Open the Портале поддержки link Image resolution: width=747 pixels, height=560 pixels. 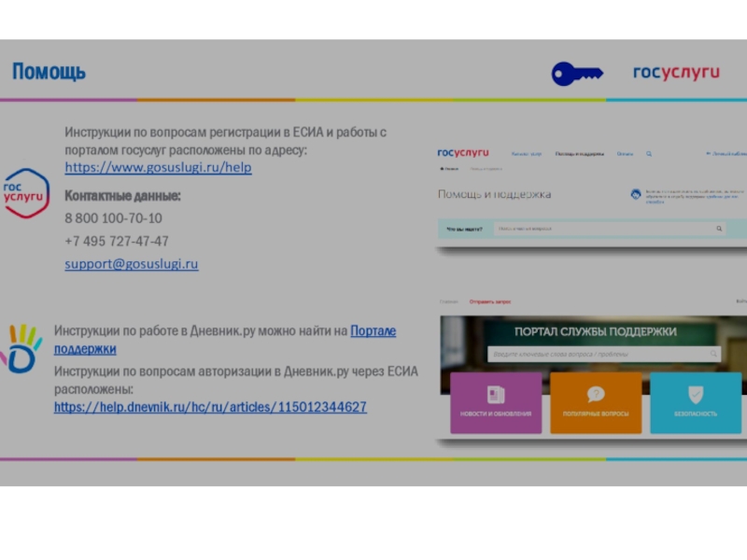click(225, 340)
